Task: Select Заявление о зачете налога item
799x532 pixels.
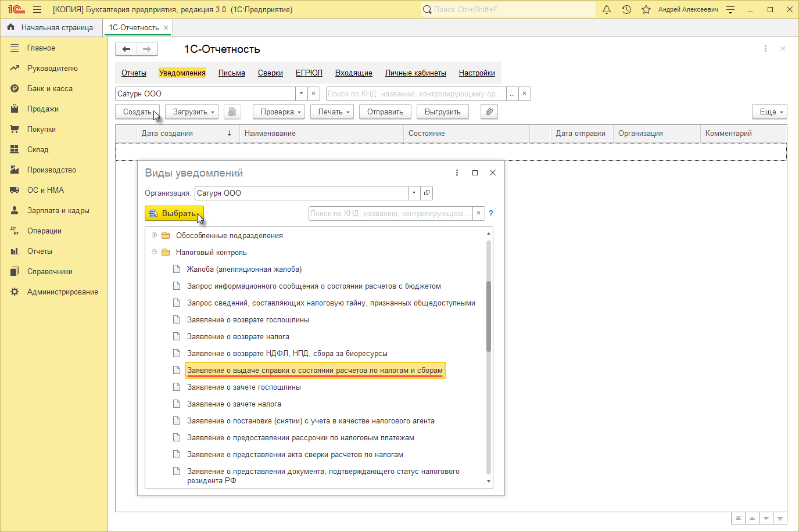Action: tap(234, 404)
